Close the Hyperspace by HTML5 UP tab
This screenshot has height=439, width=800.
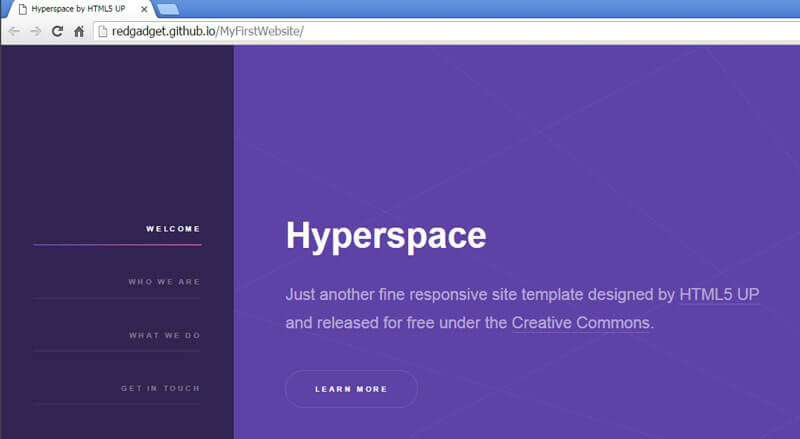(x=144, y=9)
